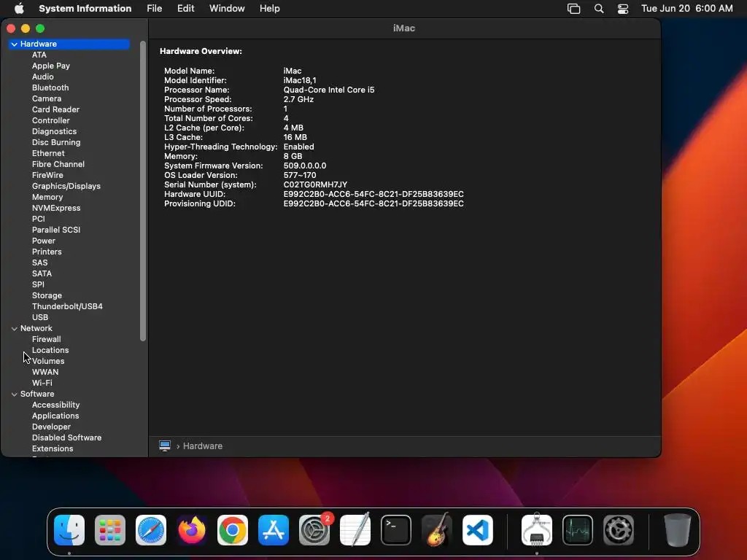
Task: Open the Trash in the dock
Action: [x=678, y=530]
